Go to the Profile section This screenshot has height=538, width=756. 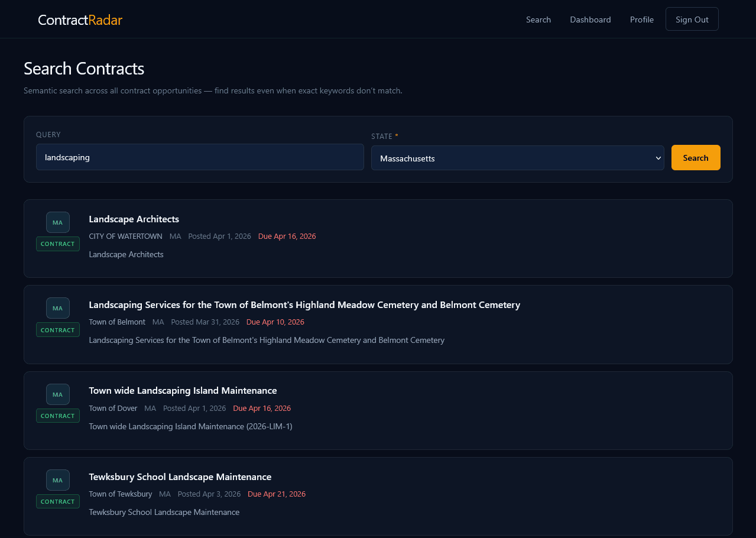click(642, 20)
